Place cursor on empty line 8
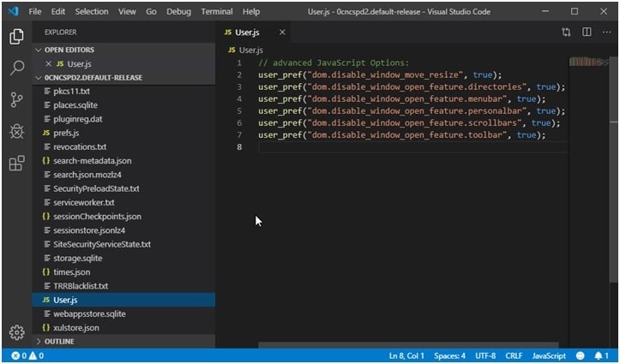 [x=413, y=147]
